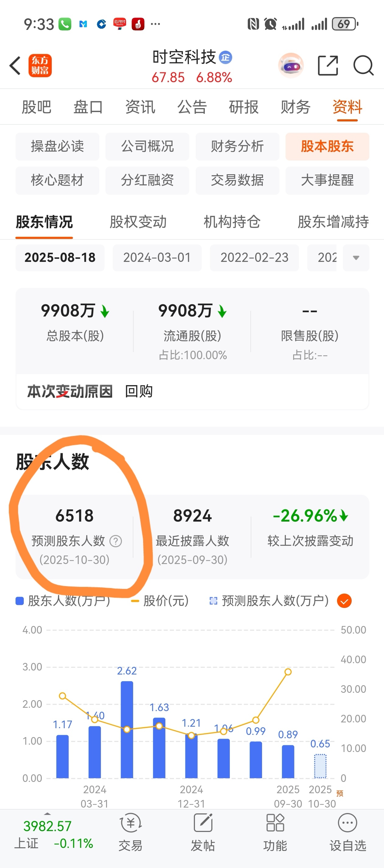Expand the date list dropdown arrow

(x=356, y=258)
